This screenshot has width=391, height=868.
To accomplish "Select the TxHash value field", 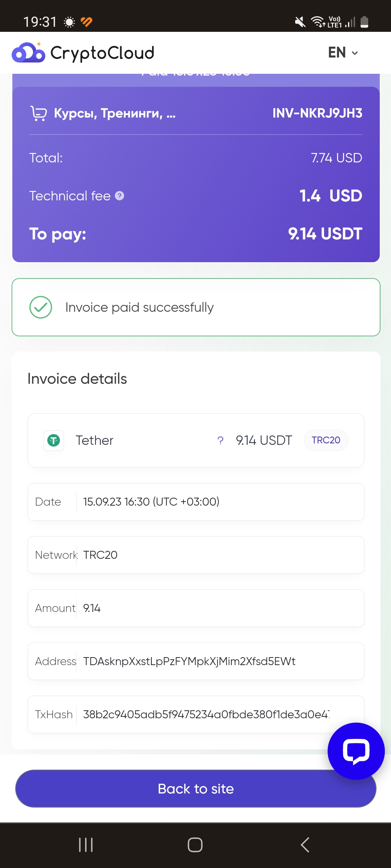I will tap(196, 714).
